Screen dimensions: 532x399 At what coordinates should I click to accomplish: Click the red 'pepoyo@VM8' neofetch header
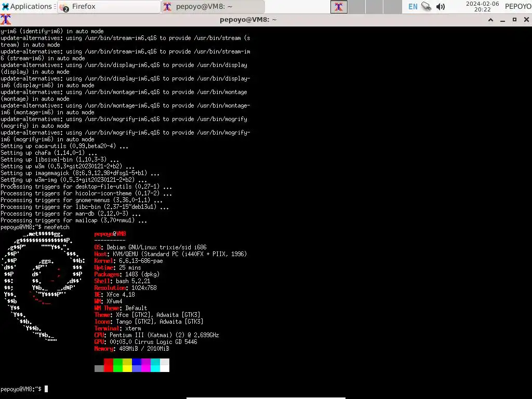(x=110, y=234)
